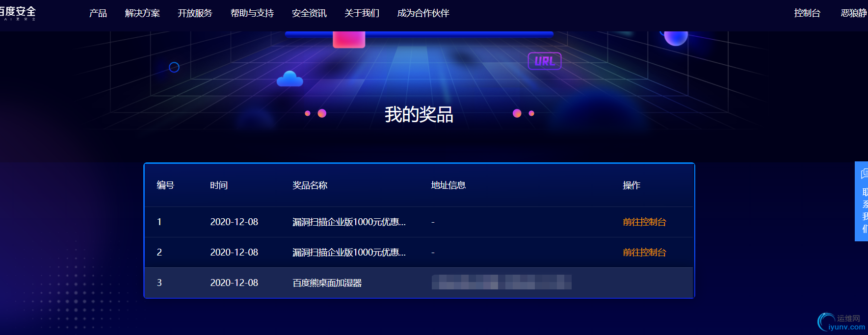
Task: Click the 编号 column header
Action: point(165,185)
